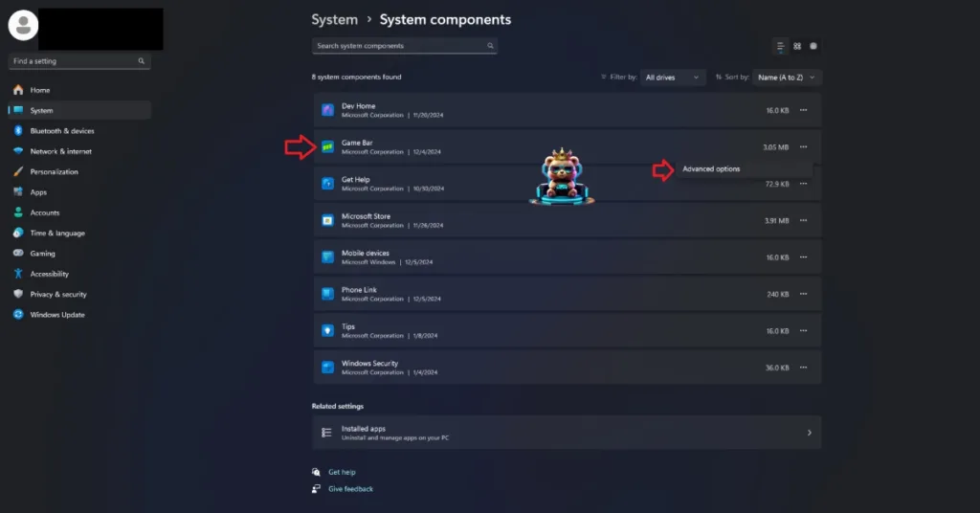Click the Microsoft Store app icon

point(327,220)
